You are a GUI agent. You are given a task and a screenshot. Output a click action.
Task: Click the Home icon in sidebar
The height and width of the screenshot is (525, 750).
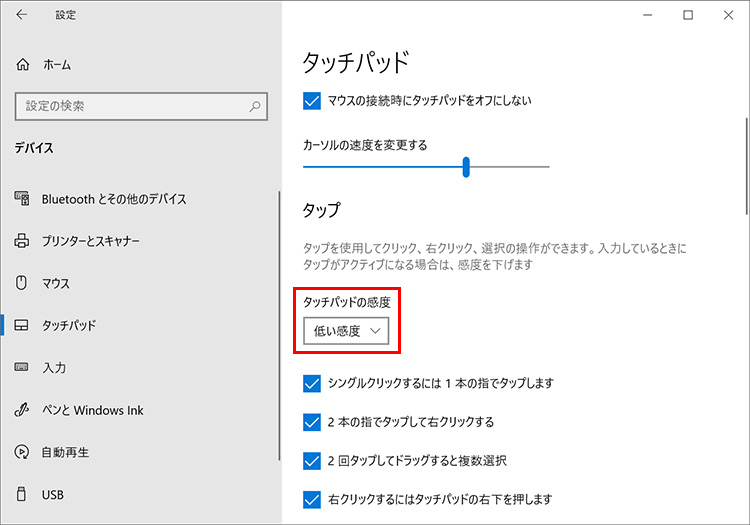pyautogui.click(x=23, y=64)
